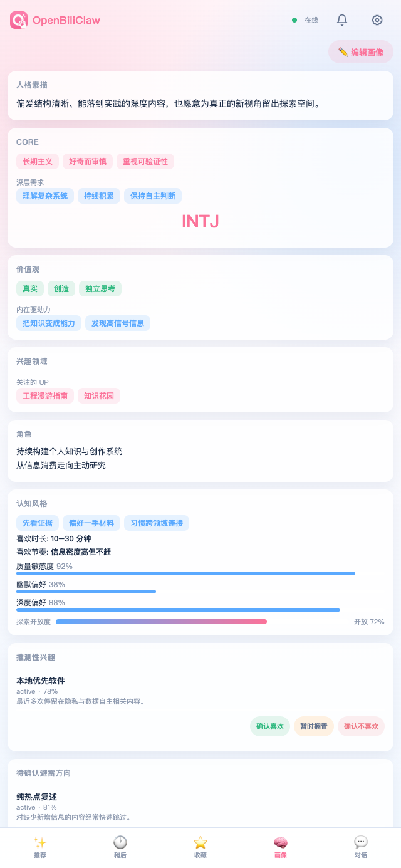This screenshot has width=401, height=868.
Task: Select the 独立思考 value tag
Action: [x=100, y=288]
